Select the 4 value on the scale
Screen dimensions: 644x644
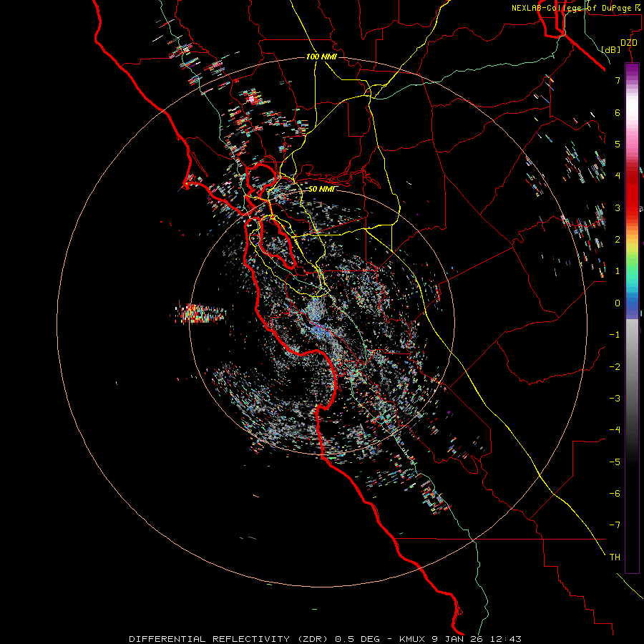[618, 176]
